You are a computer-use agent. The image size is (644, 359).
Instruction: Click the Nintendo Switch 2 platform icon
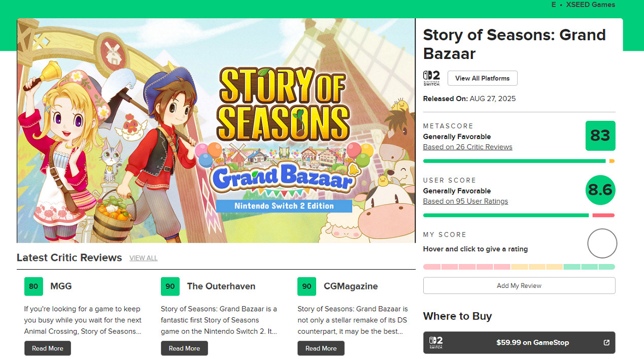coord(431,77)
